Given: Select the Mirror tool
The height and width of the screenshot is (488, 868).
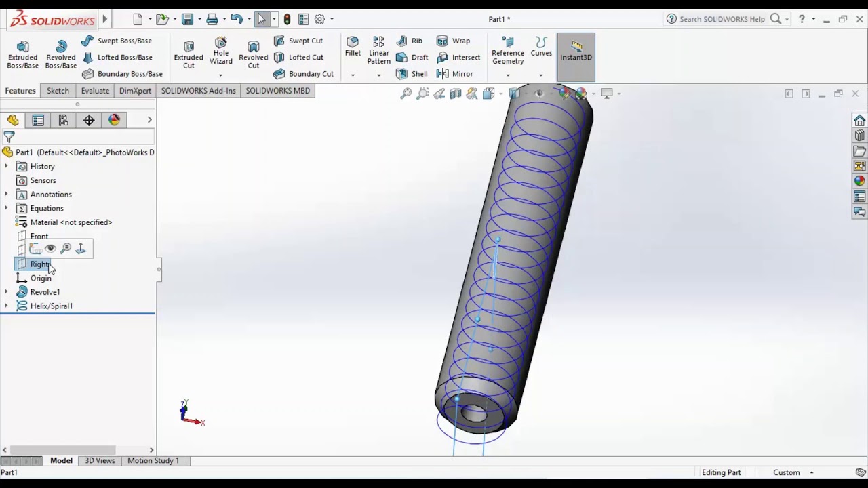Looking at the screenshot, I should (455, 73).
